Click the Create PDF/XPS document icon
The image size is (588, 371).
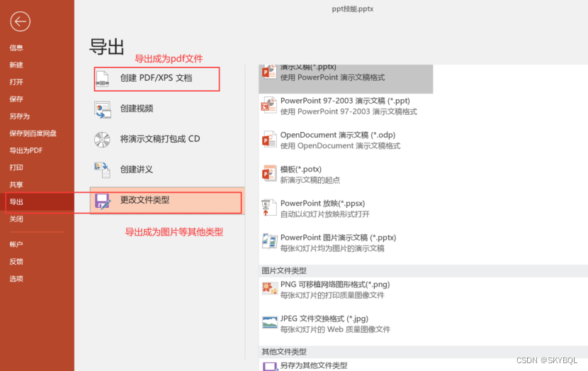[103, 79]
